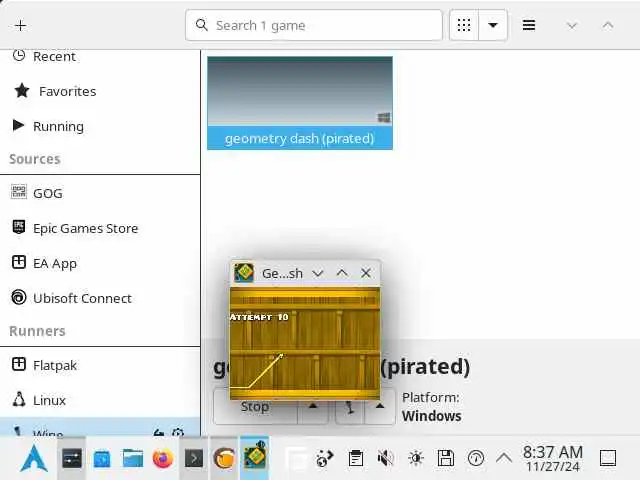Focus the Search 1 game field
The image size is (640, 480).
coord(313,25)
